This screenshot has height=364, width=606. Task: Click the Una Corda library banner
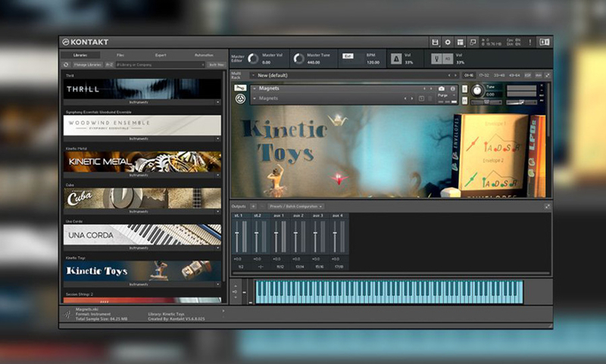pos(142,235)
